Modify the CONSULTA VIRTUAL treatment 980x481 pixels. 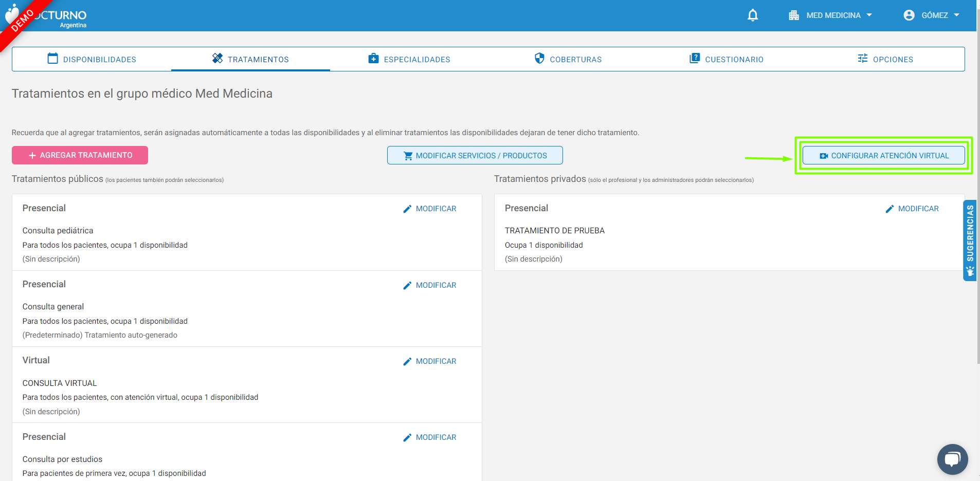click(430, 361)
